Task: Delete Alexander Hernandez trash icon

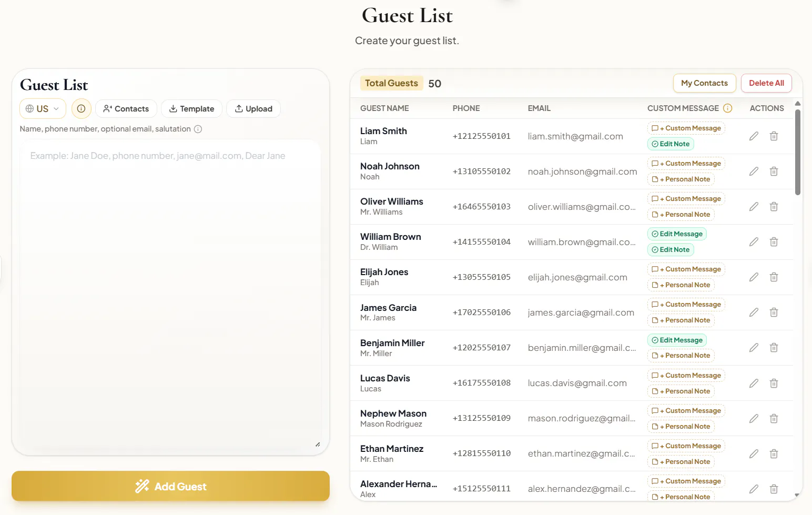Action: coord(774,489)
